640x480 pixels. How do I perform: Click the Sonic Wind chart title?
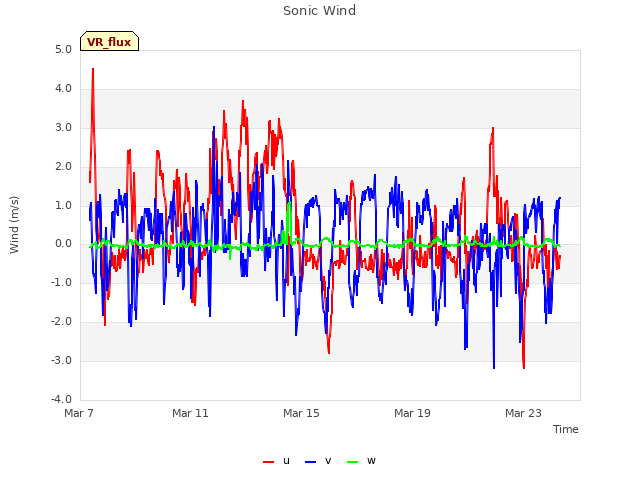click(x=320, y=11)
